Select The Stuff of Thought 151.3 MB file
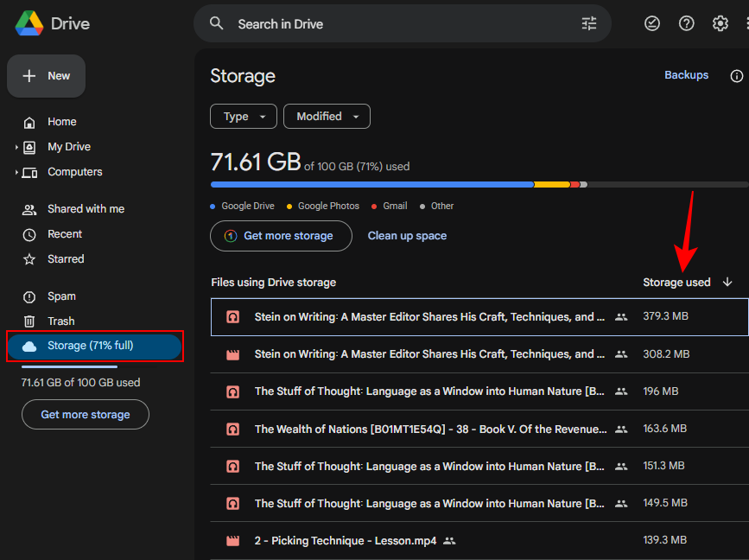 click(479, 466)
